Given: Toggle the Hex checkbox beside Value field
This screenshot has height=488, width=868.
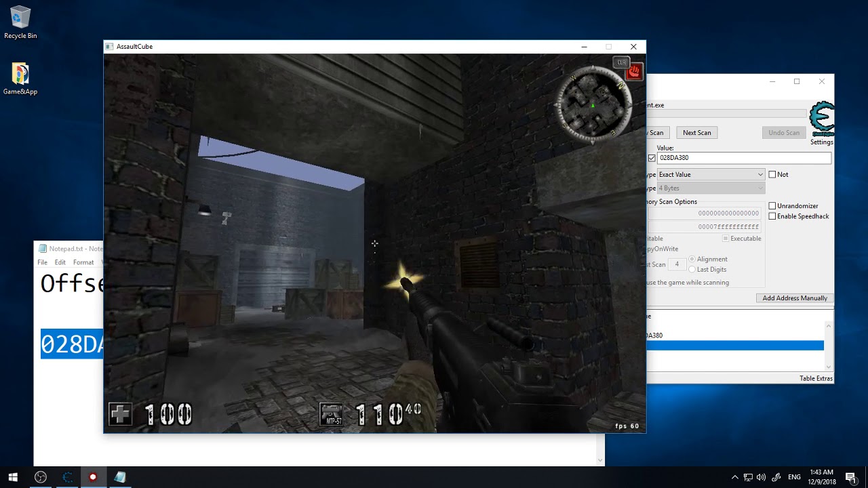Looking at the screenshot, I should pos(652,158).
